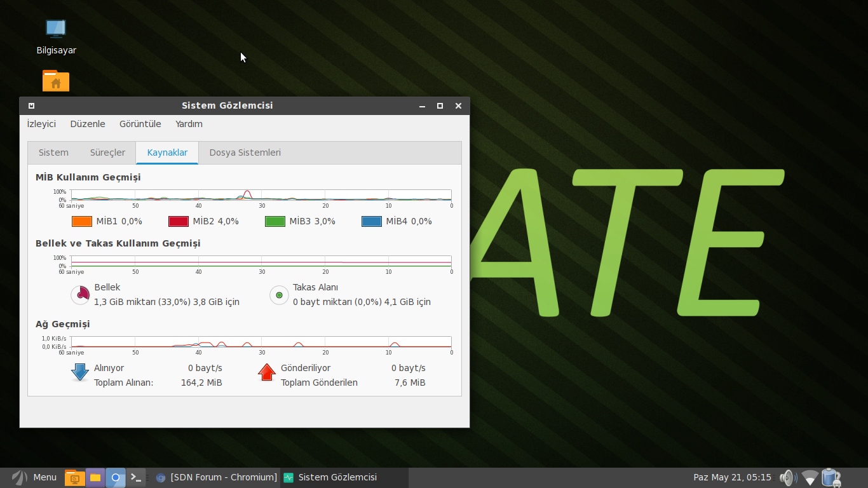Click the MATE Menu logo icon
The width and height of the screenshot is (868, 488).
(x=20, y=477)
